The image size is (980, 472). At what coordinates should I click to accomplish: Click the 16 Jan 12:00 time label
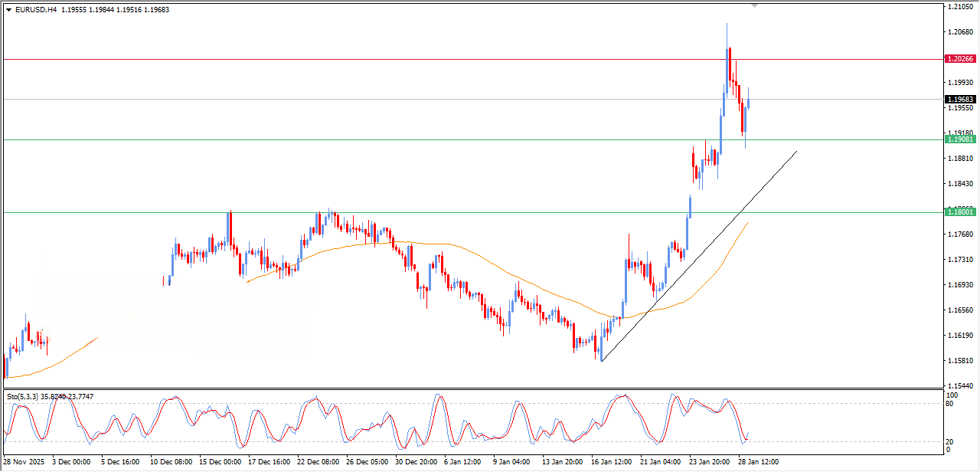tap(610, 463)
